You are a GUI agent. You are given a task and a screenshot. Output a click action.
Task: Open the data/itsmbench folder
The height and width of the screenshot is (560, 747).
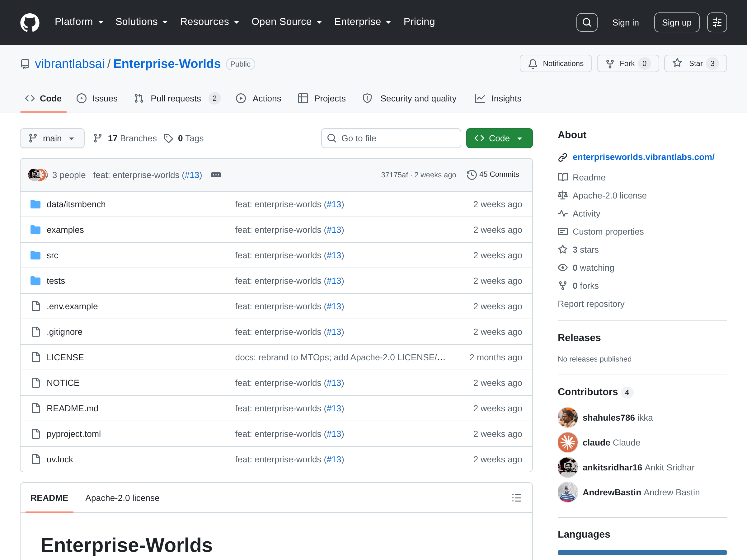point(76,204)
